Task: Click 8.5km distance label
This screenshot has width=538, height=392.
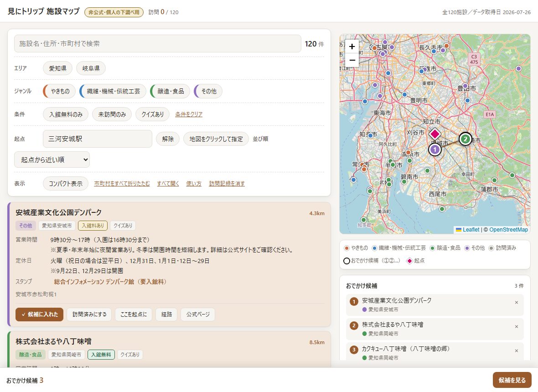Action: (317, 342)
